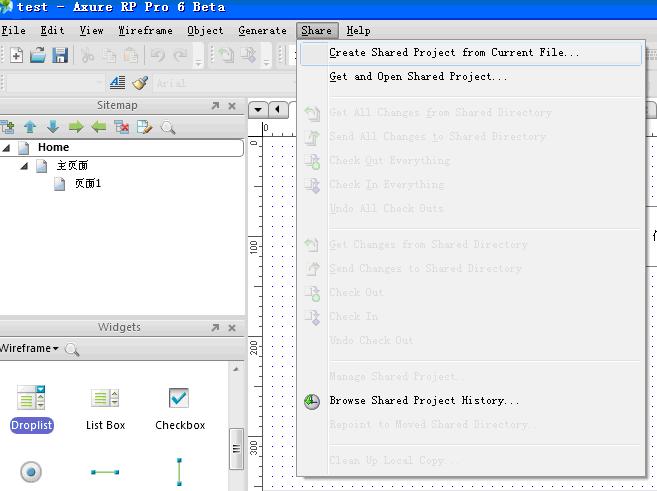Open the Wireframe menu
This screenshot has height=491, width=657.
pyautogui.click(x=145, y=31)
